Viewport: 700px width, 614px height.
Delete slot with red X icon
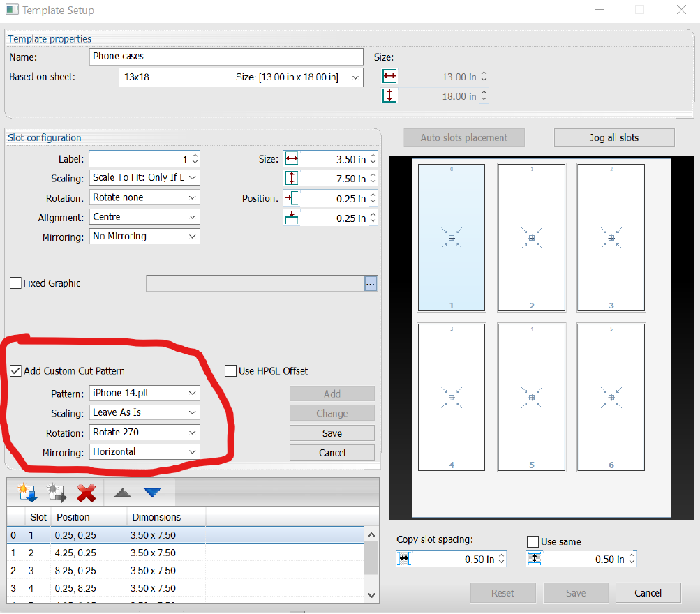[86, 493]
